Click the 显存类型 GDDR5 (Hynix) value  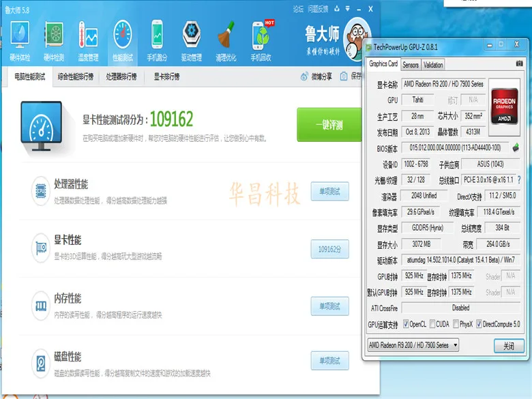pyautogui.click(x=428, y=228)
